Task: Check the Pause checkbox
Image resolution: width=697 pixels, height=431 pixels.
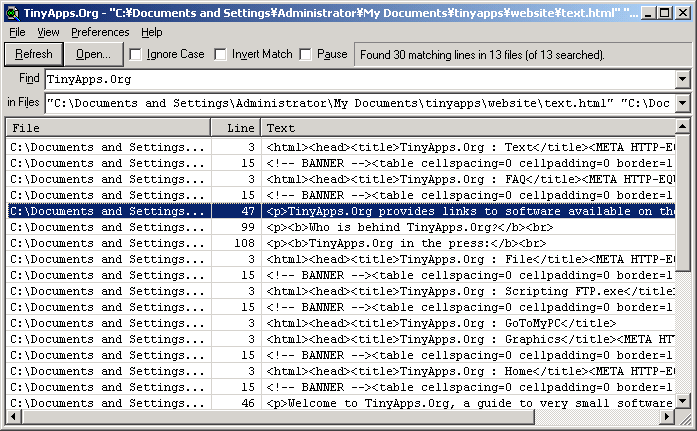Action: coord(306,54)
